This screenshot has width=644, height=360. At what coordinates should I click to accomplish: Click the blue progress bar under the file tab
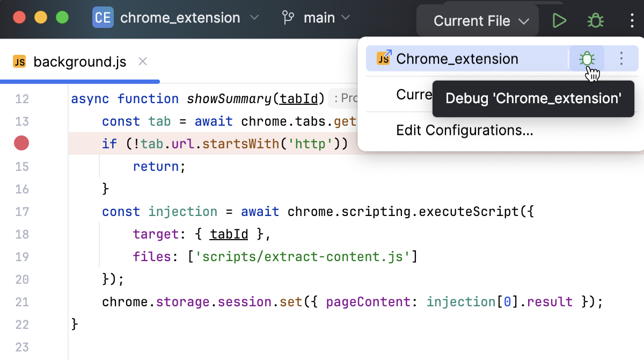click(x=80, y=81)
